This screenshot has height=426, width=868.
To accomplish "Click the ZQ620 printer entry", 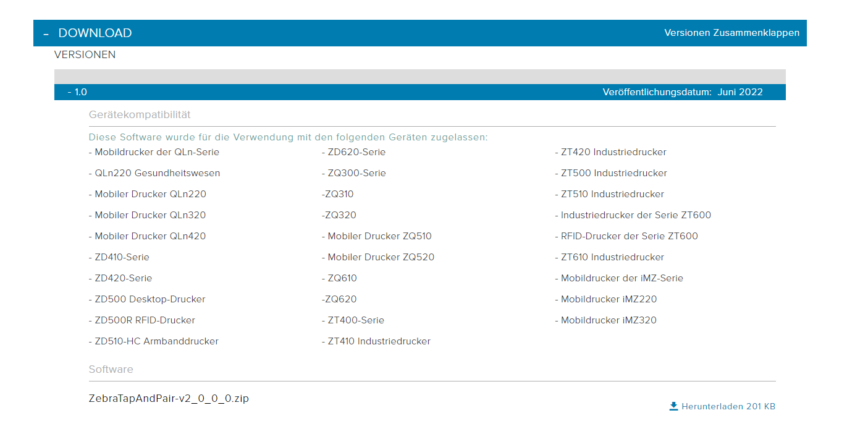I will pyautogui.click(x=339, y=299).
